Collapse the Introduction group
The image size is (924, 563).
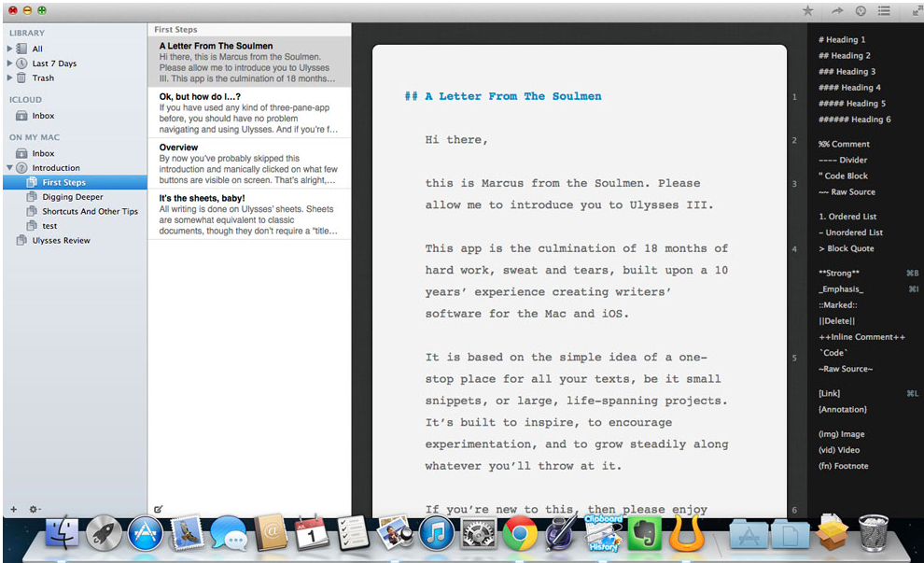(9, 167)
